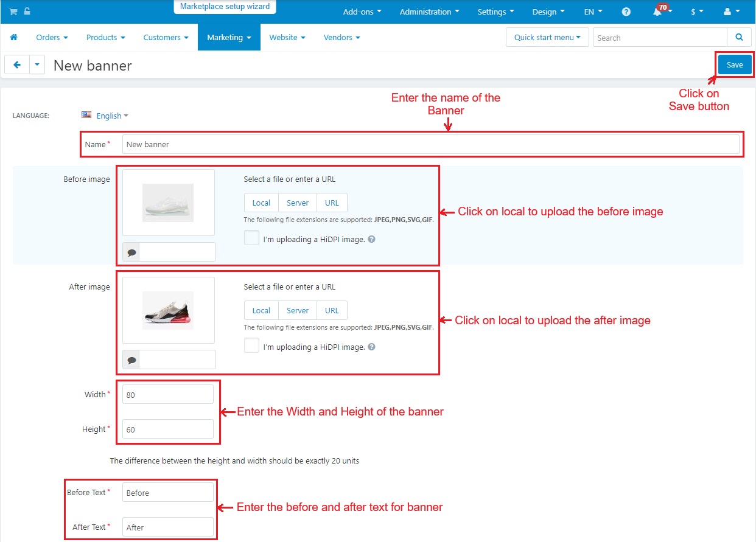
Task: Click the search magnifier button
Action: tap(739, 38)
